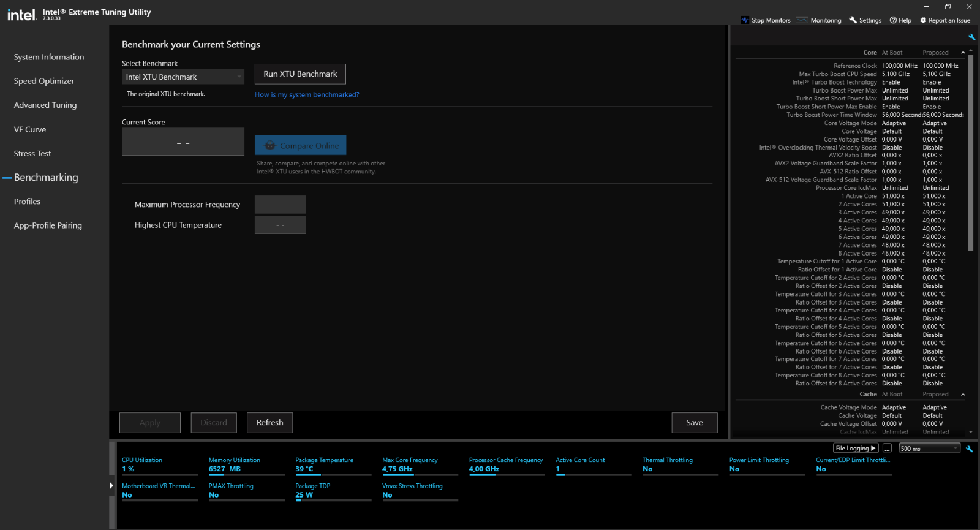Image resolution: width=980 pixels, height=530 pixels.
Task: Click the Current/EDP Limit Throttling tile
Action: coord(854,465)
